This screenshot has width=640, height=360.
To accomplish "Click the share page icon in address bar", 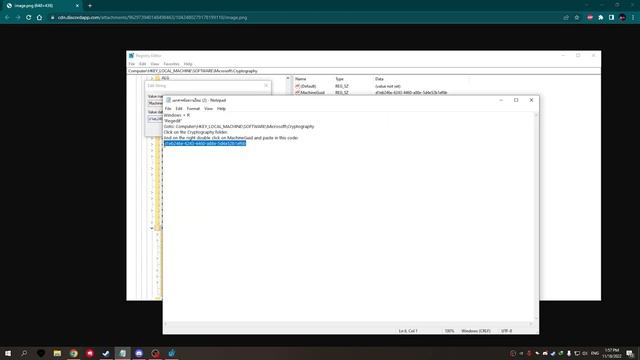I will [x=566, y=18].
